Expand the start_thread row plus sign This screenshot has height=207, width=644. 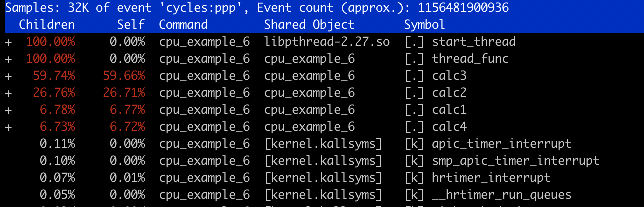(x=8, y=42)
